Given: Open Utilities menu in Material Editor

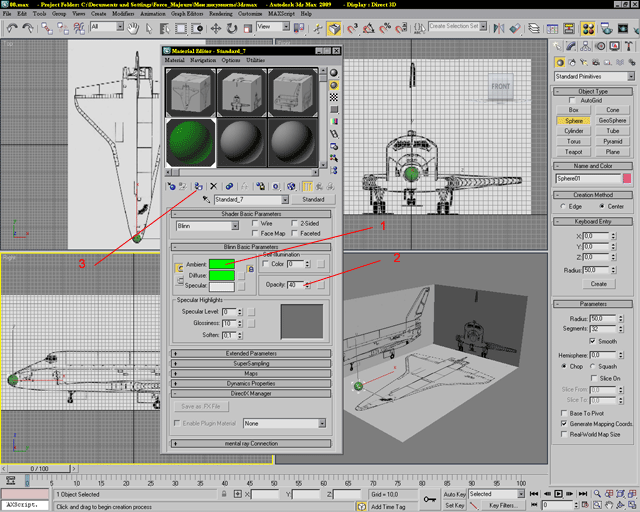Looking at the screenshot, I should coord(256,60).
